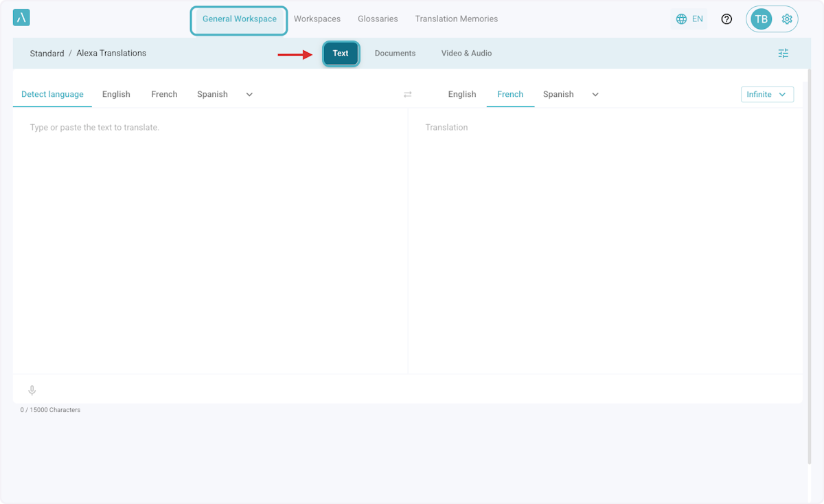This screenshot has height=504, width=824.
Task: Open Translation Memories page
Action: point(456,19)
